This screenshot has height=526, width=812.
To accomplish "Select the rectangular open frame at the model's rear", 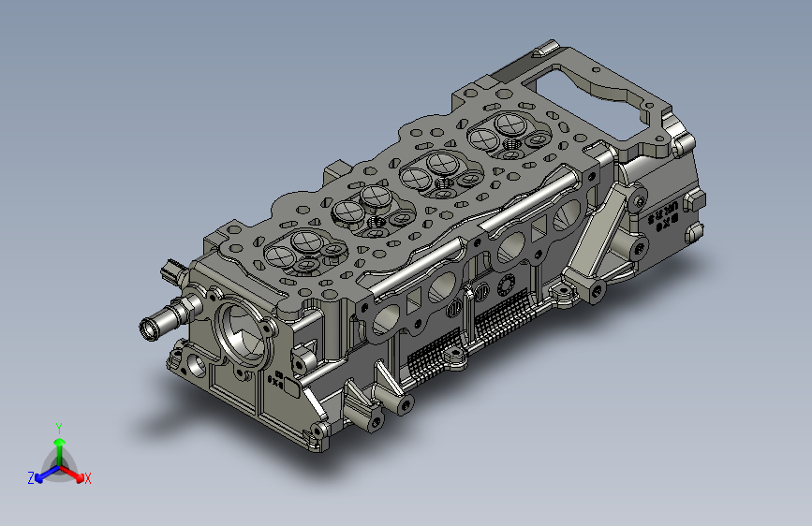I will [596, 104].
